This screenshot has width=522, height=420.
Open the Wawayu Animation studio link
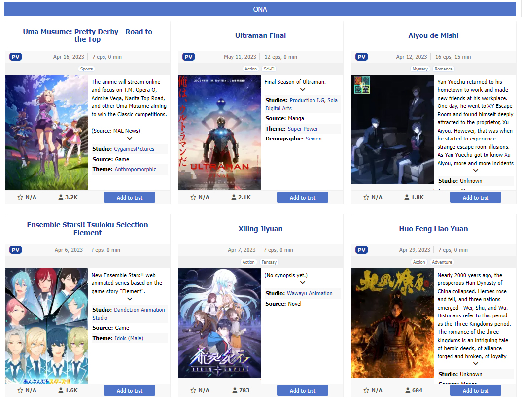tap(310, 293)
